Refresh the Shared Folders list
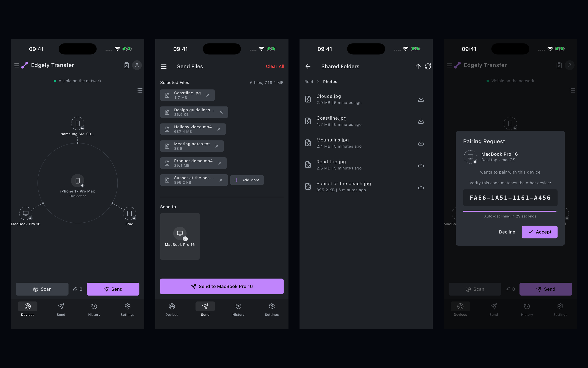588x368 pixels. [x=428, y=66]
